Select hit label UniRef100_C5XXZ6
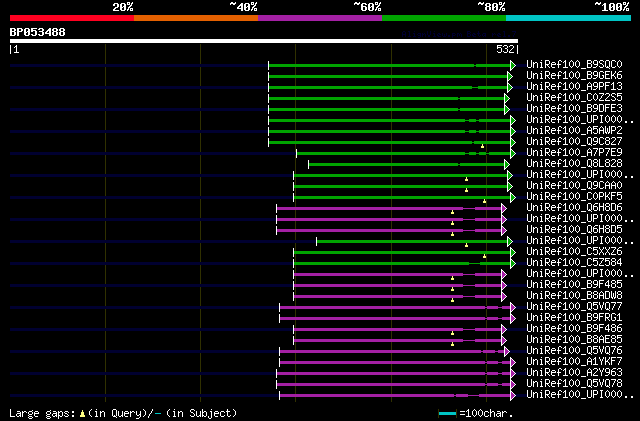 [574, 252]
